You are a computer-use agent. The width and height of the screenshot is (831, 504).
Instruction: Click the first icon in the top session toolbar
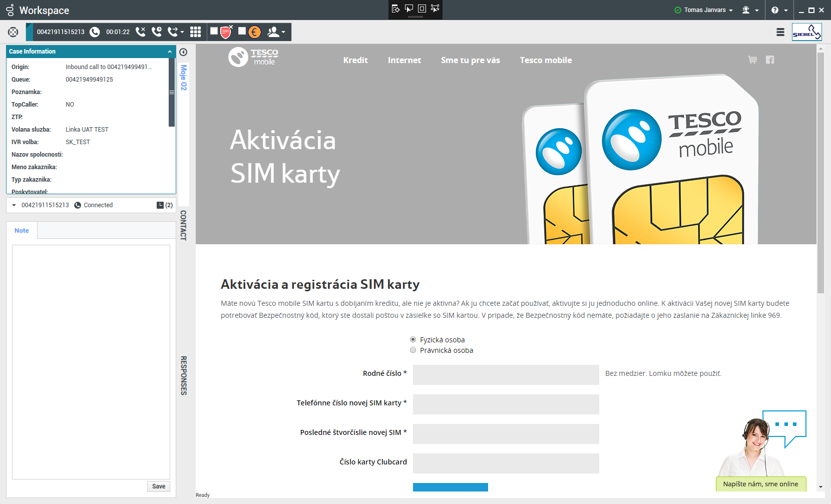(395, 9)
